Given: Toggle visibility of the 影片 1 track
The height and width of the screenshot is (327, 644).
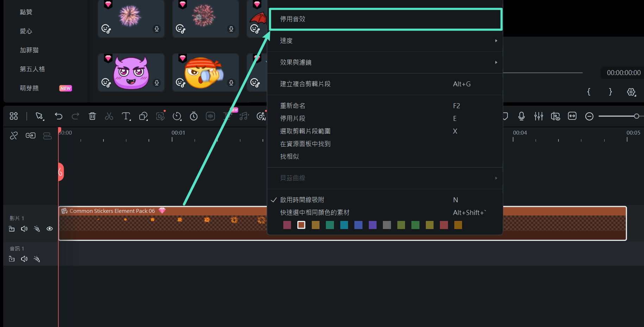Looking at the screenshot, I should (49, 229).
